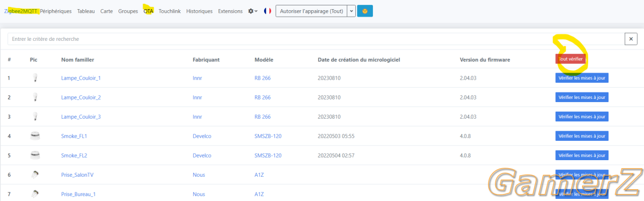Image resolution: width=644 pixels, height=201 pixels.
Task: Open the Carte menu item
Action: pyautogui.click(x=106, y=11)
